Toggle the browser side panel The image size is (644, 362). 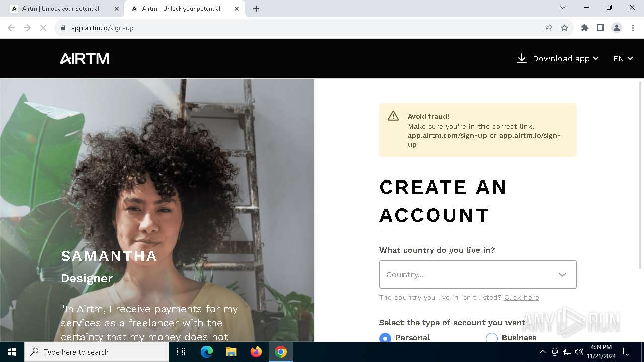601,28
